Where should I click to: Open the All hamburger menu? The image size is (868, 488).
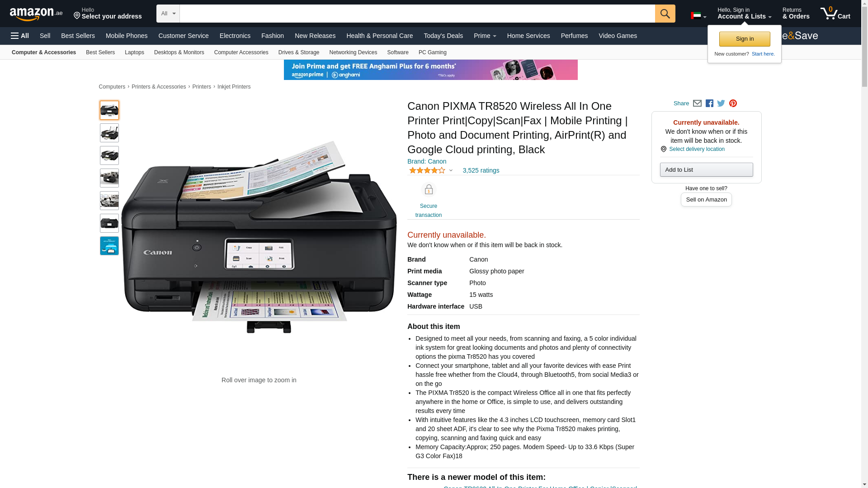[x=20, y=36]
